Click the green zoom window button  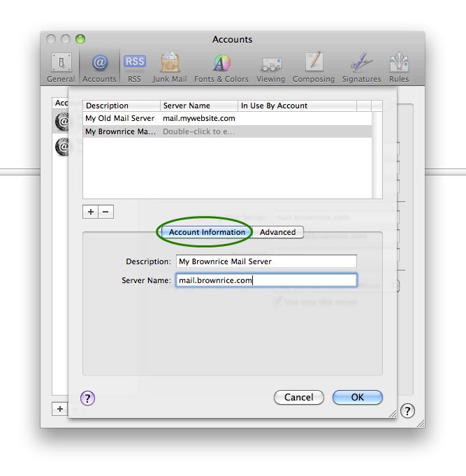80,39
